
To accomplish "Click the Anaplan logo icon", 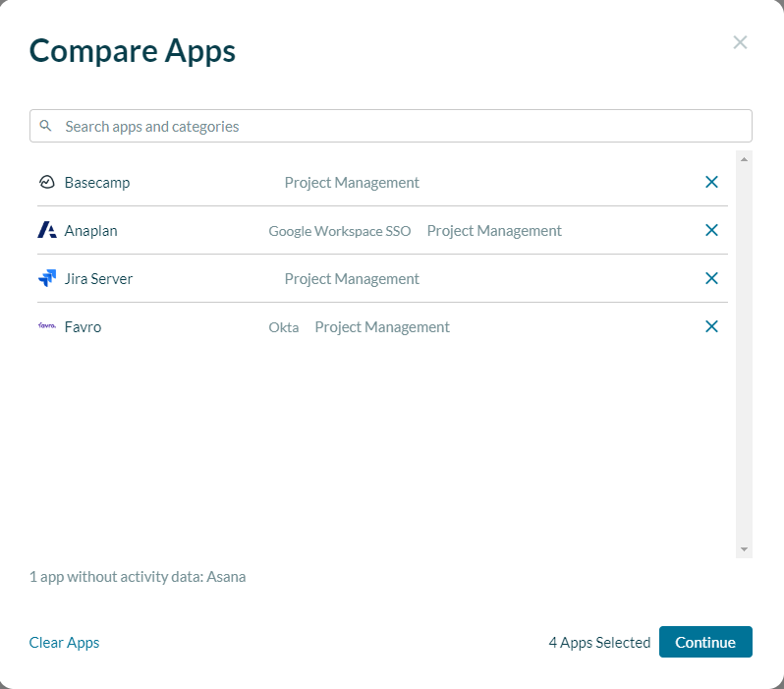I will tap(47, 230).
